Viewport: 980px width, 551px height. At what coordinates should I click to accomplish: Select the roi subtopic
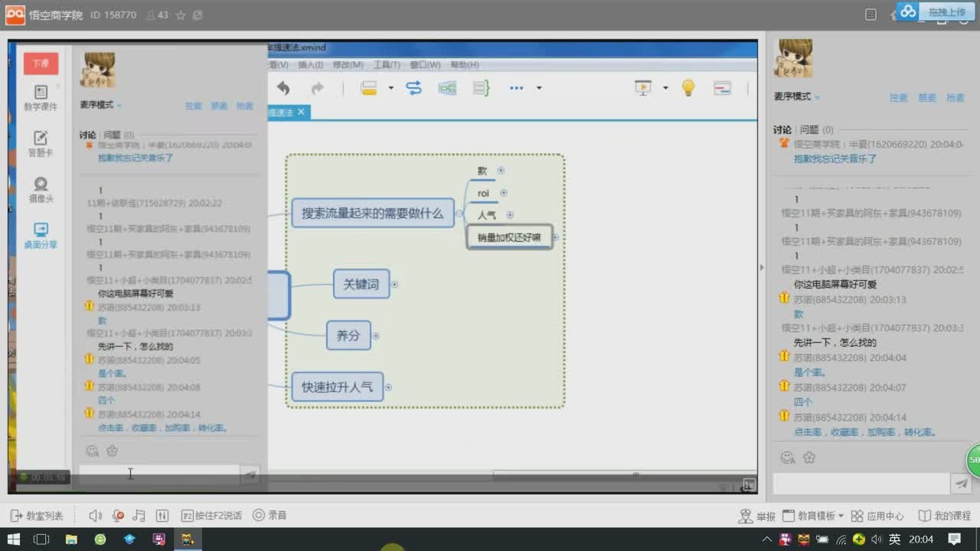click(483, 193)
